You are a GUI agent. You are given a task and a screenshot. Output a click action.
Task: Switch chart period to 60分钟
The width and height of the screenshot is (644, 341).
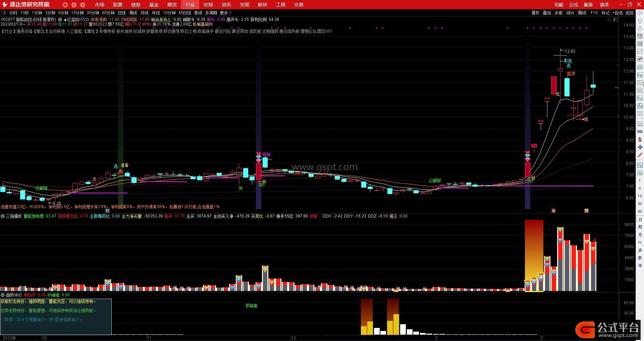108,13
